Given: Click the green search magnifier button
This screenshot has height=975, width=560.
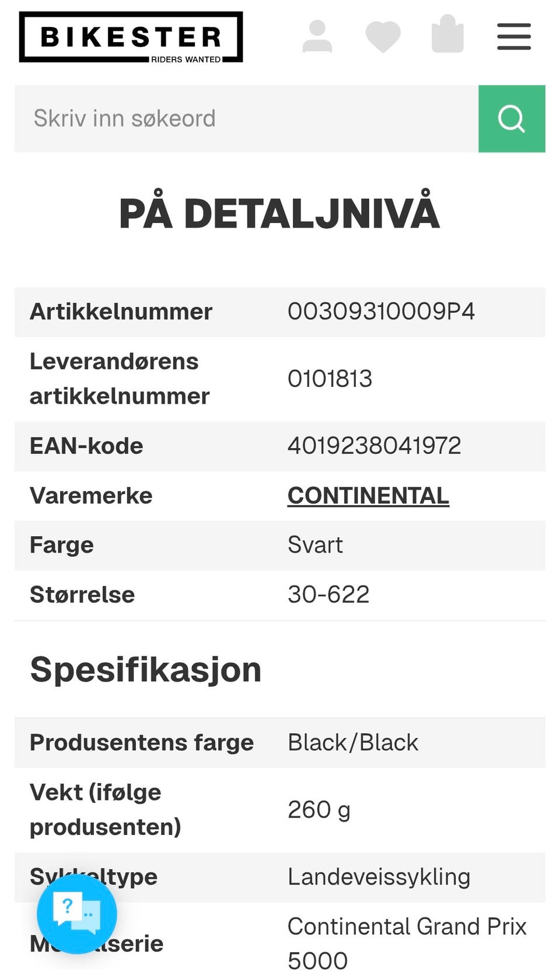Looking at the screenshot, I should tap(512, 119).
